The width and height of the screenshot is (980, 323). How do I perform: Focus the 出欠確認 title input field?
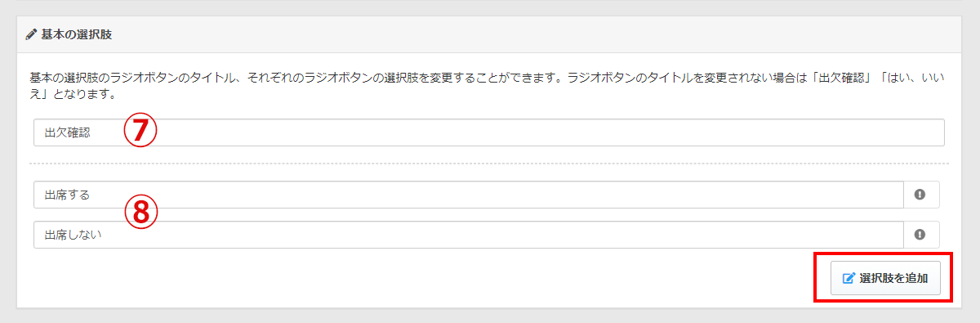coord(489,132)
